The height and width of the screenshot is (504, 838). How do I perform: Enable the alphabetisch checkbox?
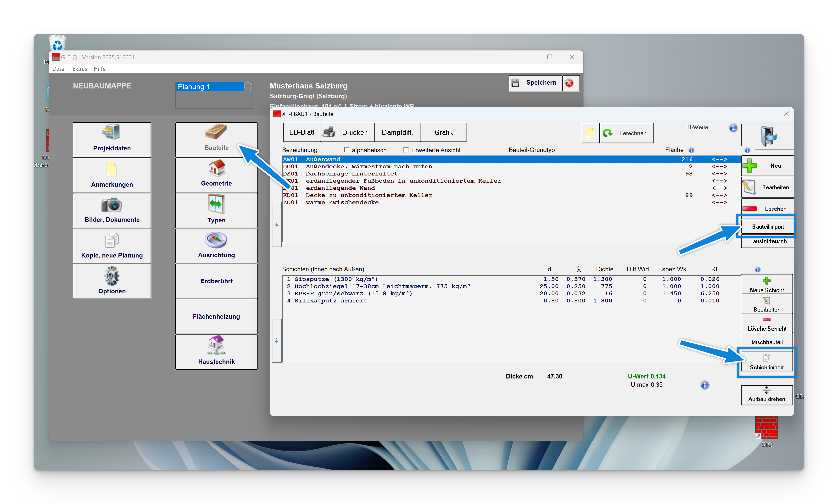pyautogui.click(x=346, y=150)
